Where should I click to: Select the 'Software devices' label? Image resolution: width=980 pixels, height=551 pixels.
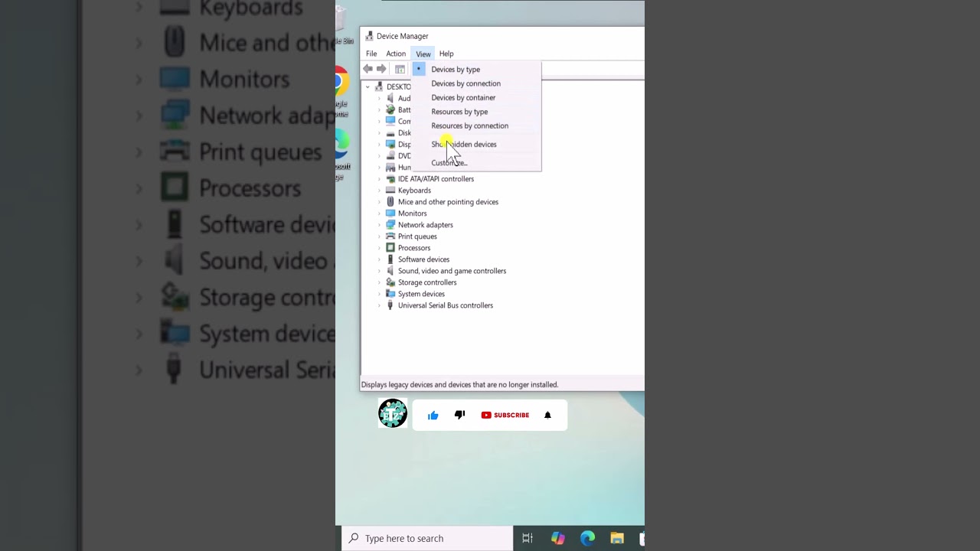pyautogui.click(x=423, y=259)
